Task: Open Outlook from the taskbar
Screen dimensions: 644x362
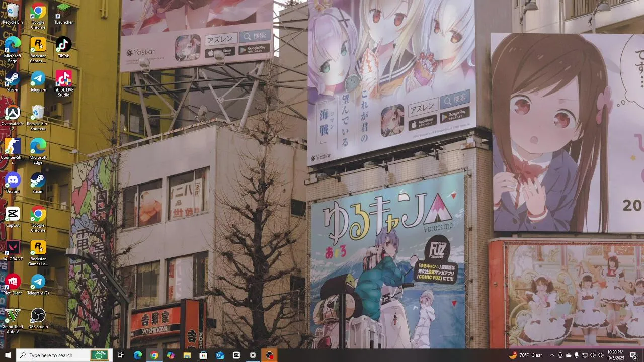Action: click(220, 355)
